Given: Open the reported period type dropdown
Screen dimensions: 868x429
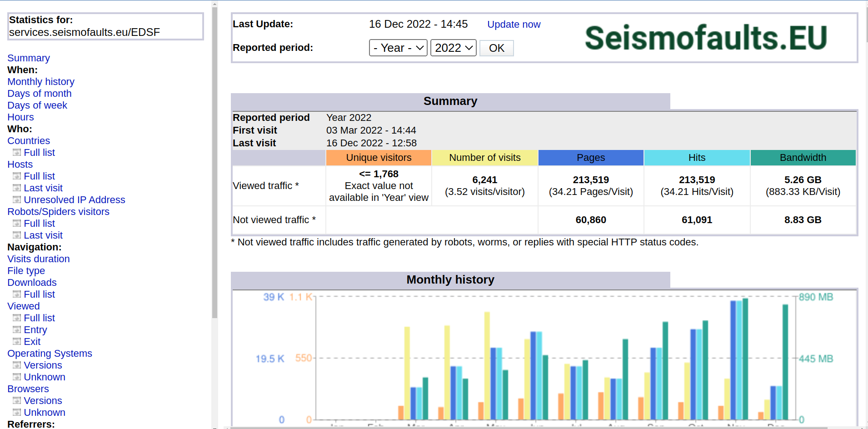Looking at the screenshot, I should pyautogui.click(x=397, y=48).
